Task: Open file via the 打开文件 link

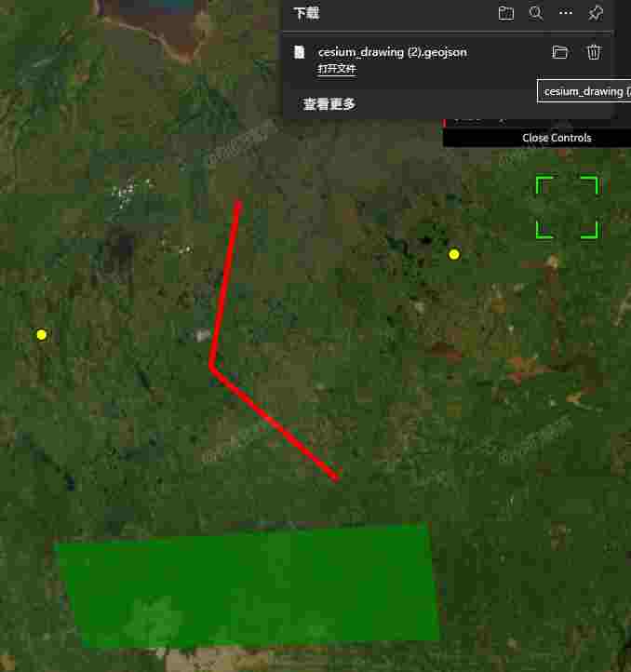Action: point(337,69)
